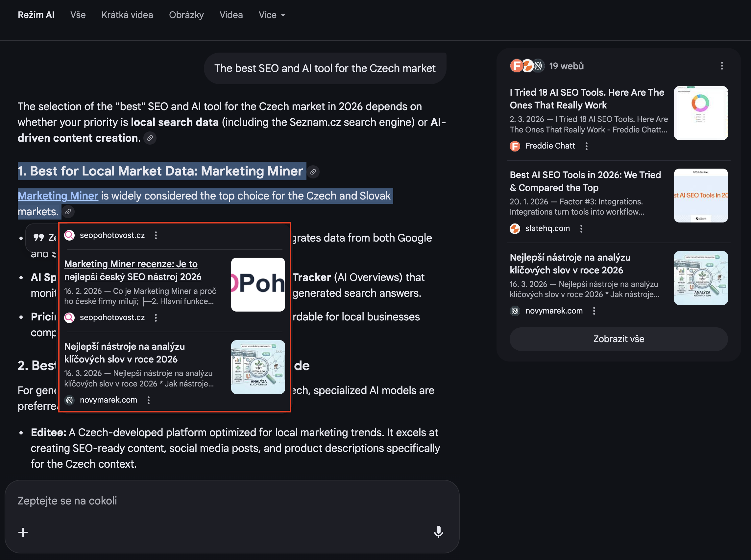This screenshot has height=560, width=751.
Task: Select the Videa tab
Action: (x=231, y=15)
